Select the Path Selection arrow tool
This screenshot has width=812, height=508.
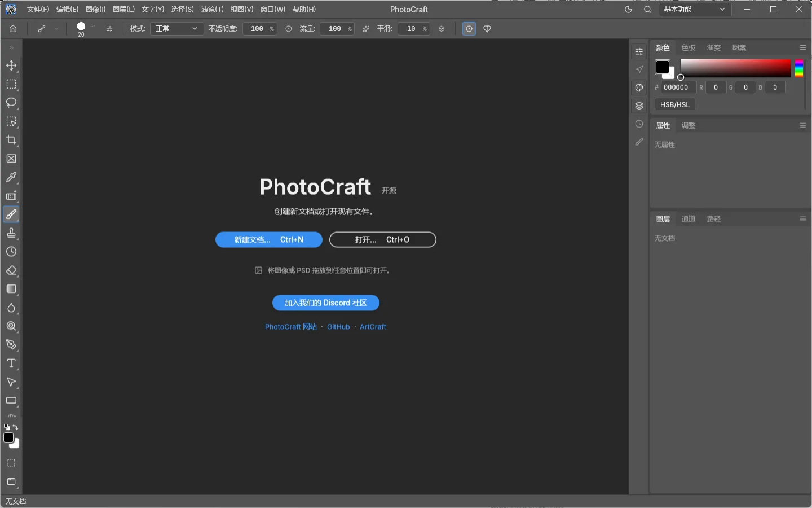11,382
